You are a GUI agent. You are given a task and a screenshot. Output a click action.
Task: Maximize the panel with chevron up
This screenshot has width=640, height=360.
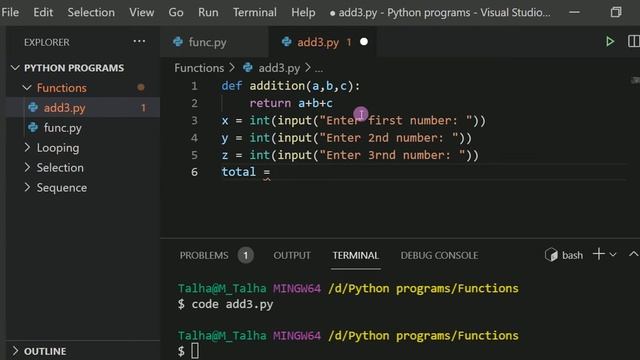633,254
